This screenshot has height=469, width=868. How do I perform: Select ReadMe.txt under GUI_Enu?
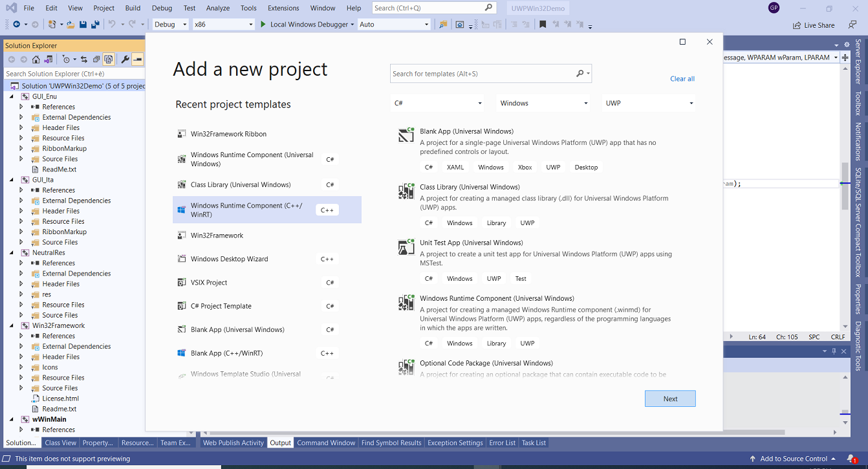coord(59,169)
